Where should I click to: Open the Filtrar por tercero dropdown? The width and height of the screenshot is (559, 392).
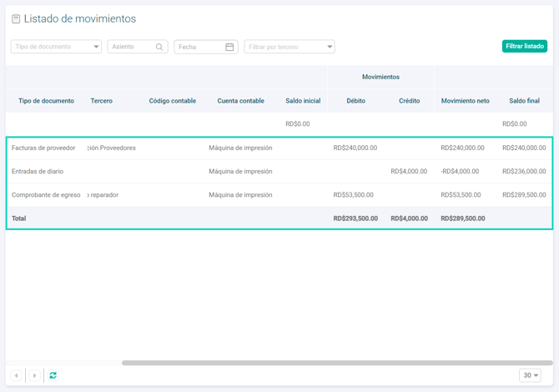pos(330,48)
